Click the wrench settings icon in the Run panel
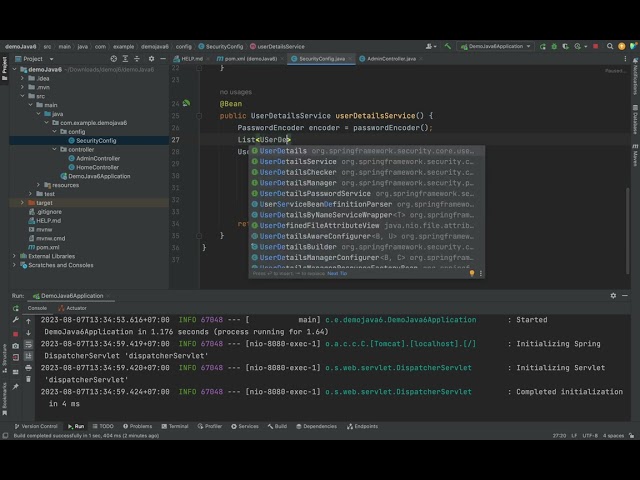 [x=16, y=320]
